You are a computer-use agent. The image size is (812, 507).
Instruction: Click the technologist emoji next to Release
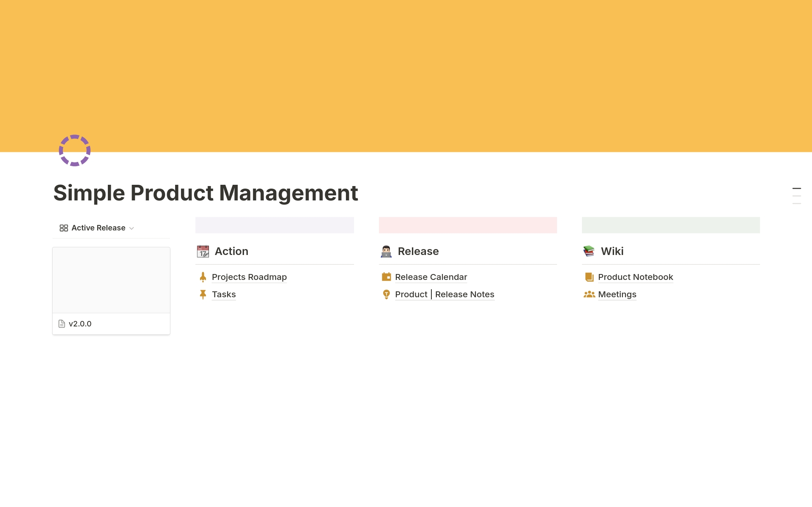tap(386, 251)
